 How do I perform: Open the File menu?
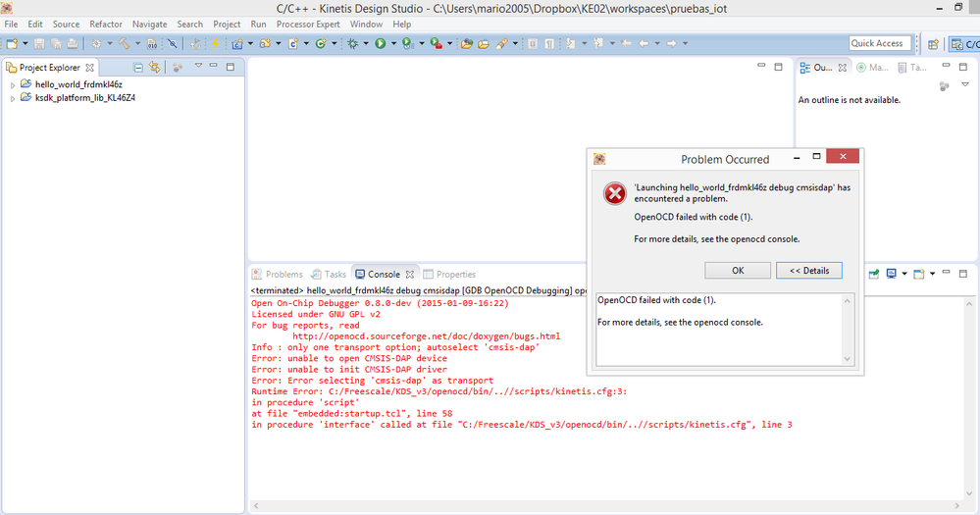click(x=11, y=24)
